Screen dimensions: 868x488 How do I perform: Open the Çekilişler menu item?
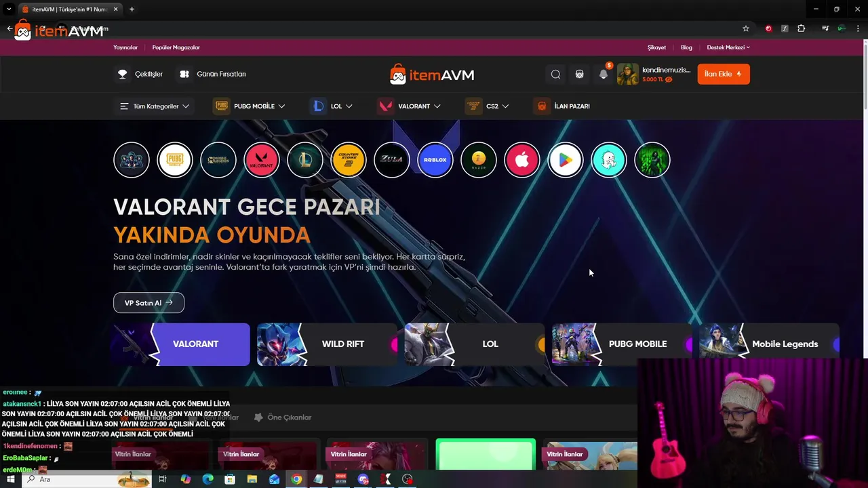(x=138, y=74)
